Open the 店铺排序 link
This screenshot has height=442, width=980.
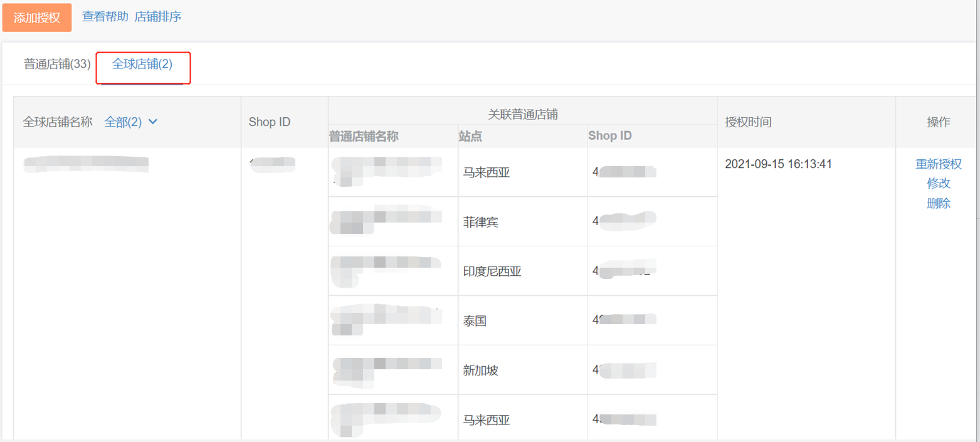[x=158, y=17]
